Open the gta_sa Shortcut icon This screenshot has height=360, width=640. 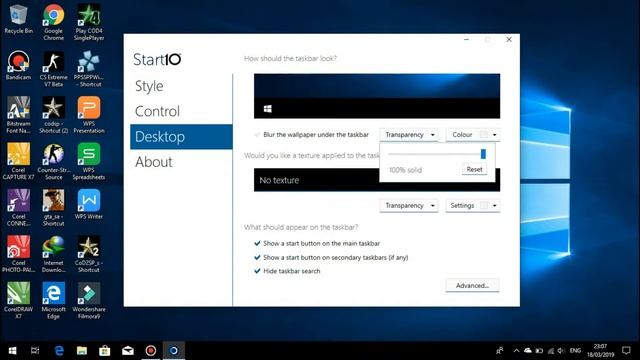[53, 208]
